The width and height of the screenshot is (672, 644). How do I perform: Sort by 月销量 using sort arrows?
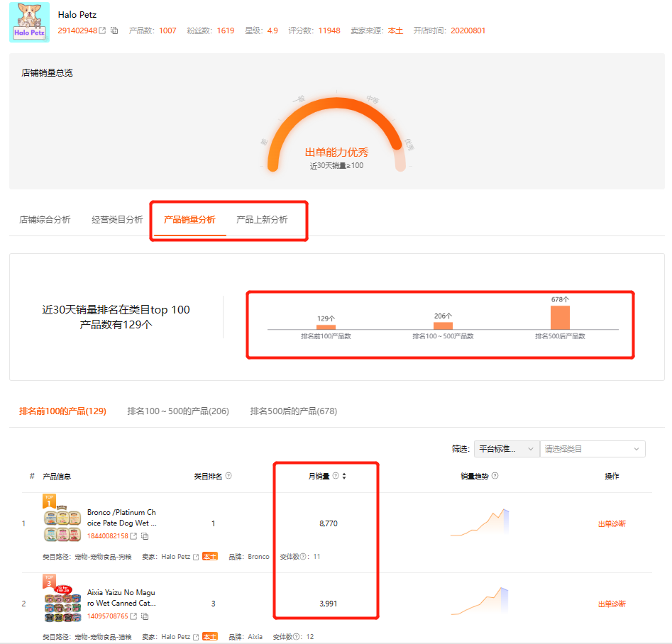click(344, 476)
